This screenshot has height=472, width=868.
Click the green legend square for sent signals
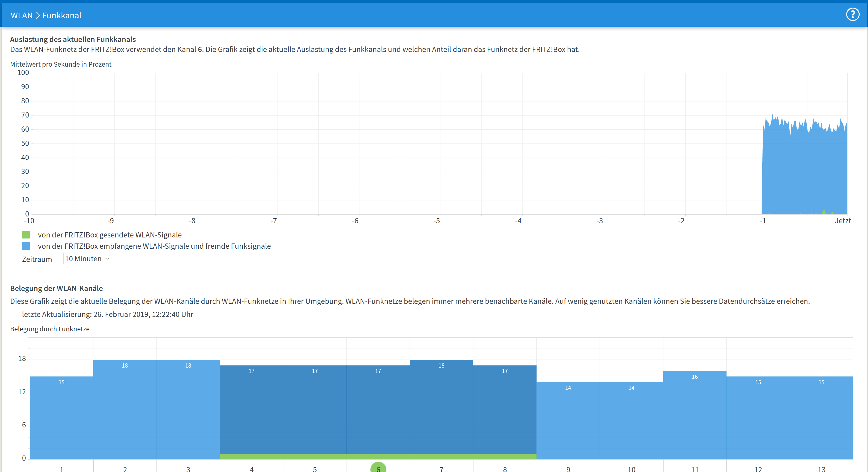[26, 235]
